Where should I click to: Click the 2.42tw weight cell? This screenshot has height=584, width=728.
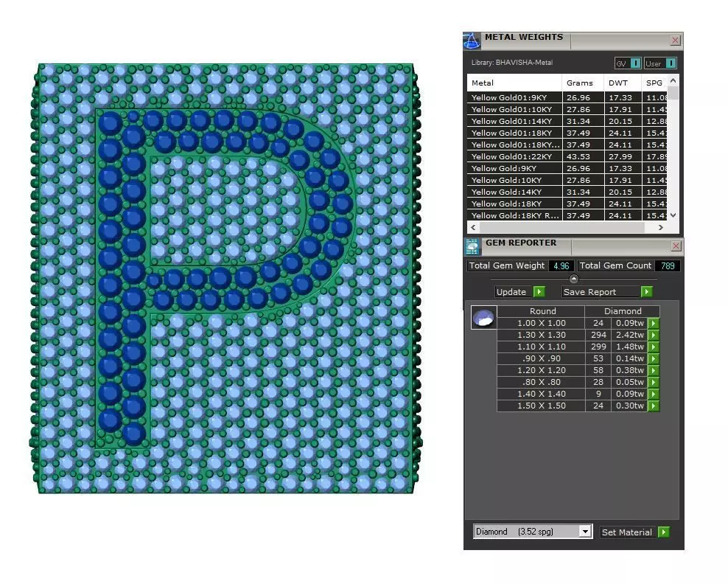pyautogui.click(x=629, y=335)
